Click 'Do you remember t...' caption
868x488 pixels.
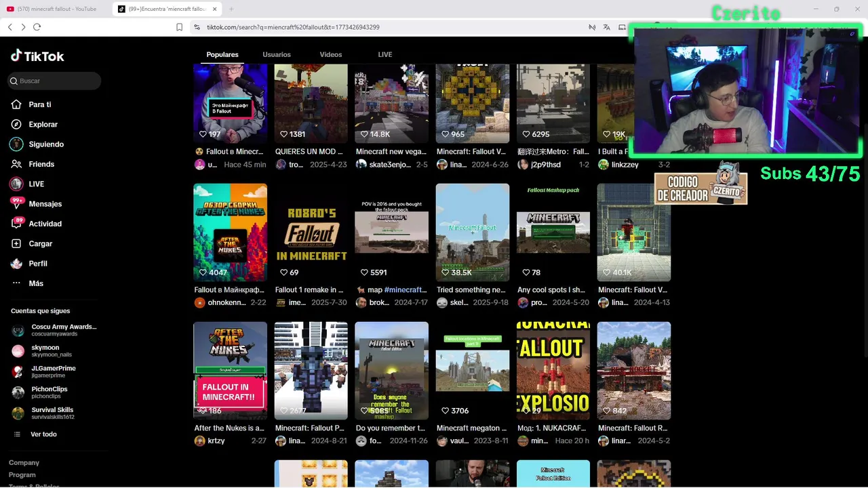(391, 428)
